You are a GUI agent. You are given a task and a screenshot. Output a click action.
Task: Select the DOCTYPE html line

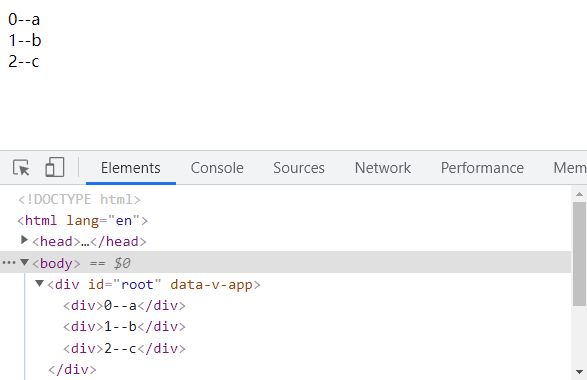pyautogui.click(x=79, y=199)
